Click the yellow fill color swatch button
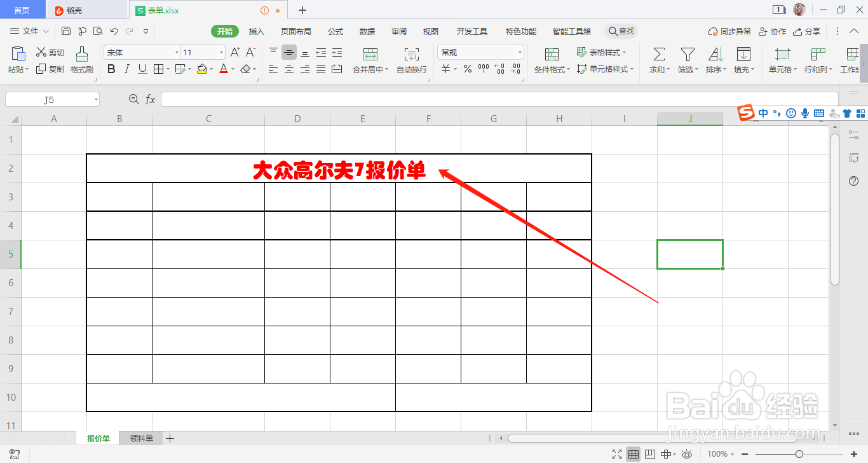The width and height of the screenshot is (868, 463). 202,69
